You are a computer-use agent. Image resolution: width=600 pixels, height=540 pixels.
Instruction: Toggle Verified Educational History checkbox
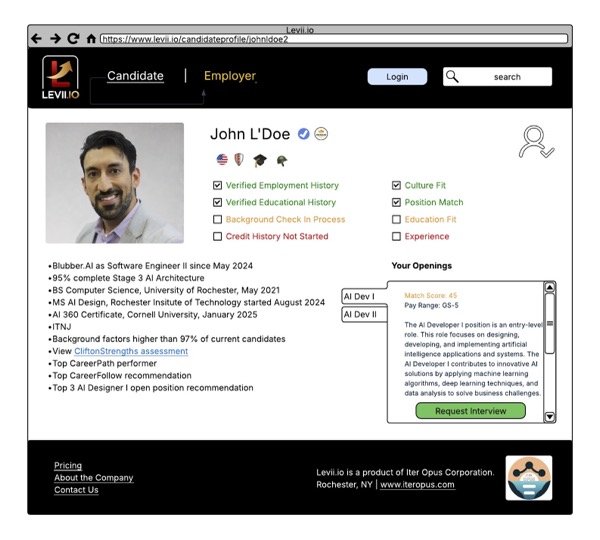pos(217,202)
